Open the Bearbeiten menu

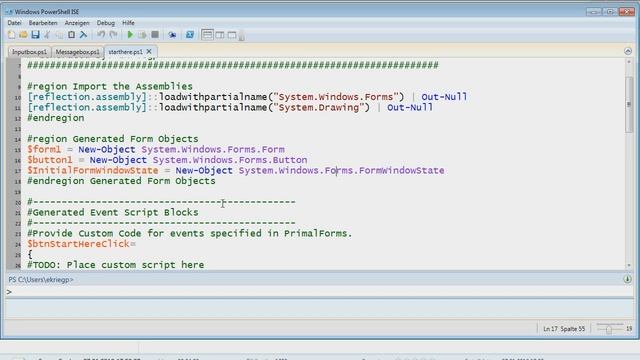[43, 23]
